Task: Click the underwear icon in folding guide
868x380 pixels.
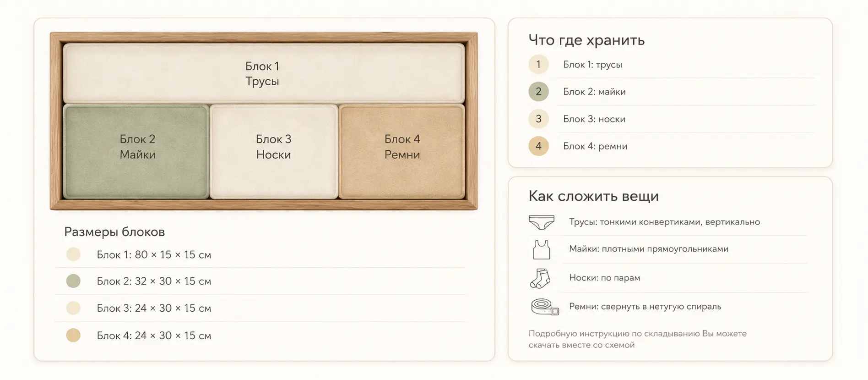Action: [x=541, y=222]
